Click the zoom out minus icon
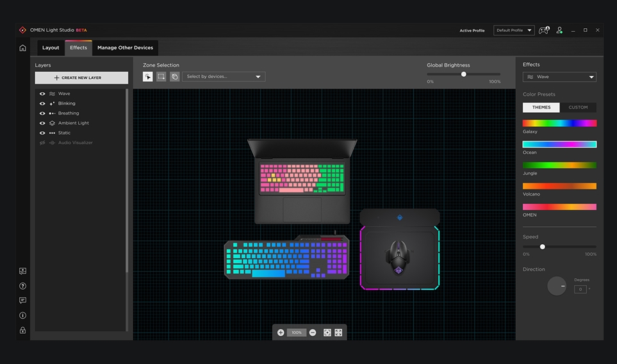The image size is (617, 364). pyautogui.click(x=313, y=333)
